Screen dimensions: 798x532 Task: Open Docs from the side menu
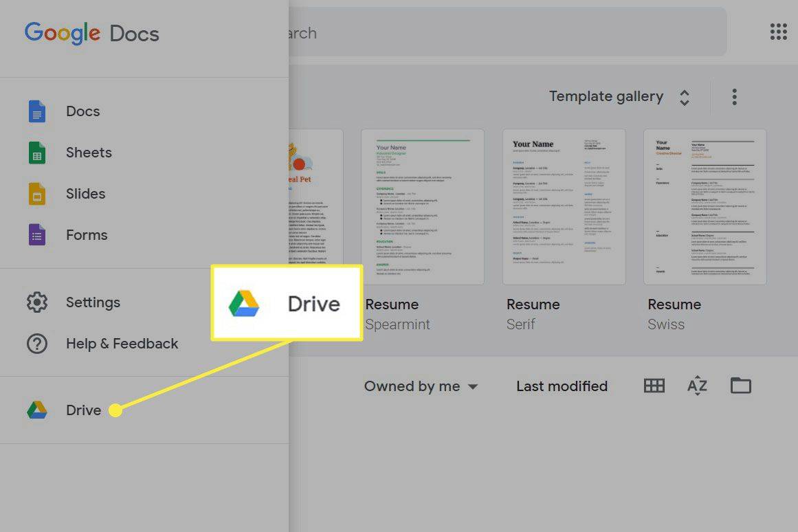pos(144,111)
